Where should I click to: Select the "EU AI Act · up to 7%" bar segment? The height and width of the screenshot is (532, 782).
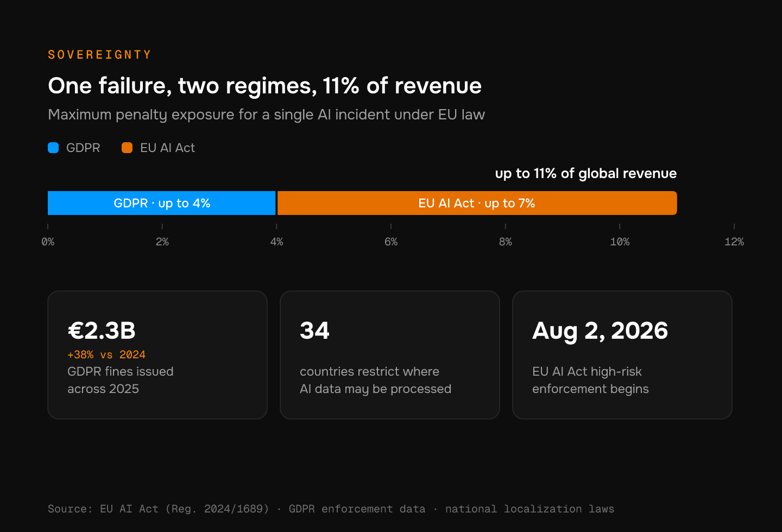point(477,203)
